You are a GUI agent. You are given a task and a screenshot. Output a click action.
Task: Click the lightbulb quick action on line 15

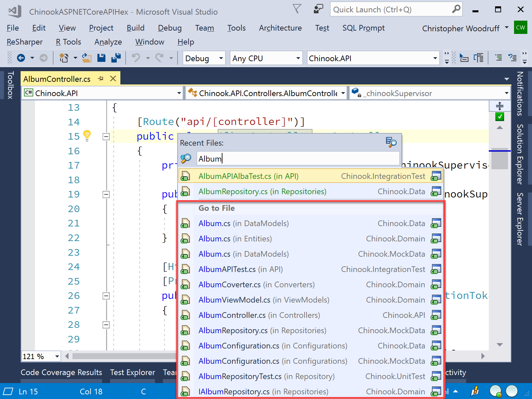[x=87, y=136]
